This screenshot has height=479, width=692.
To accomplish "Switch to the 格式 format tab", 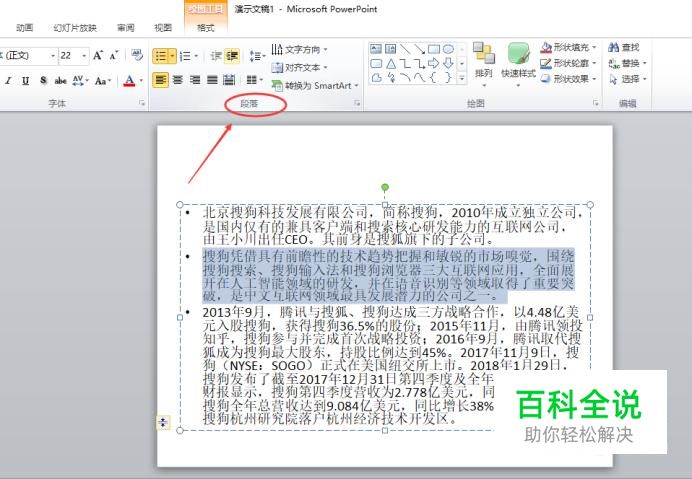I will click(x=206, y=28).
